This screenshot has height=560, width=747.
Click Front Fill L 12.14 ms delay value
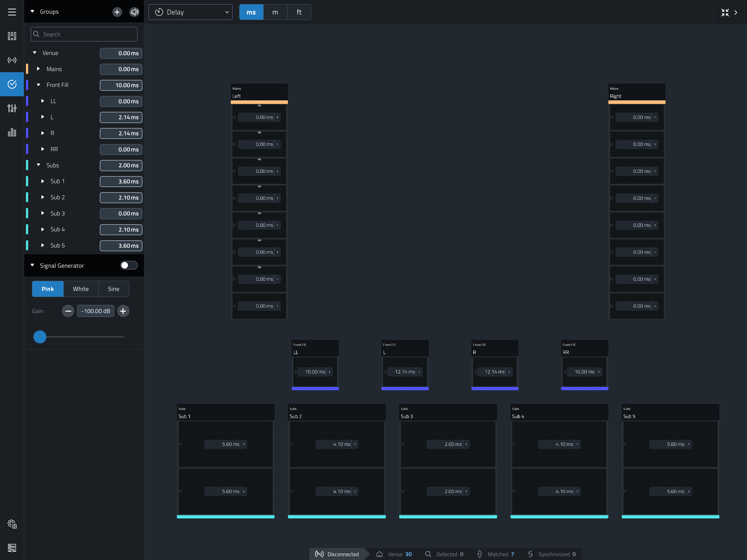click(405, 372)
